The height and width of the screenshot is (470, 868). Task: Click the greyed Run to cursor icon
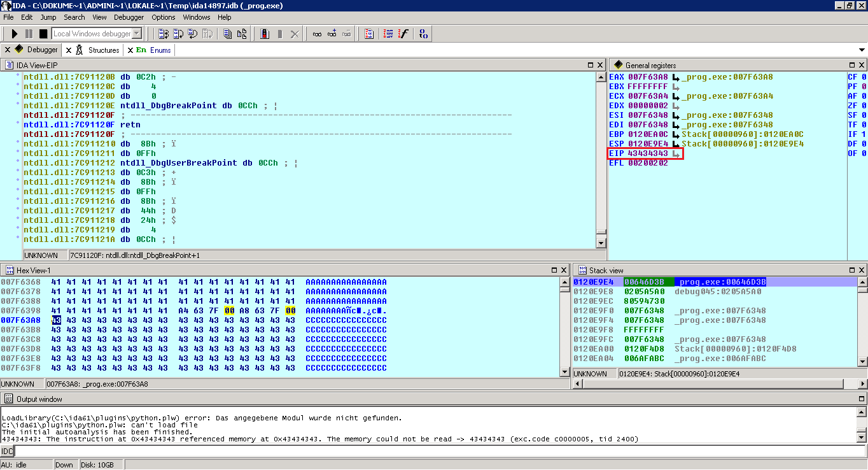point(208,34)
